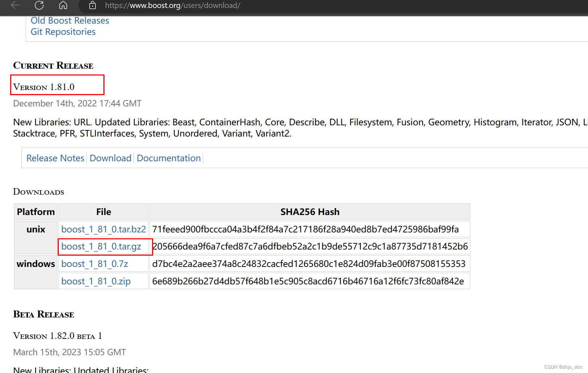
Task: Click the browser back arrow
Action: click(x=15, y=5)
